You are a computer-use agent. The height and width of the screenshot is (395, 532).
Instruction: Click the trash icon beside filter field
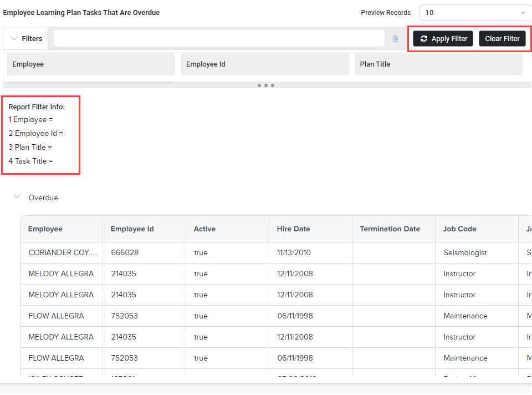click(x=395, y=38)
